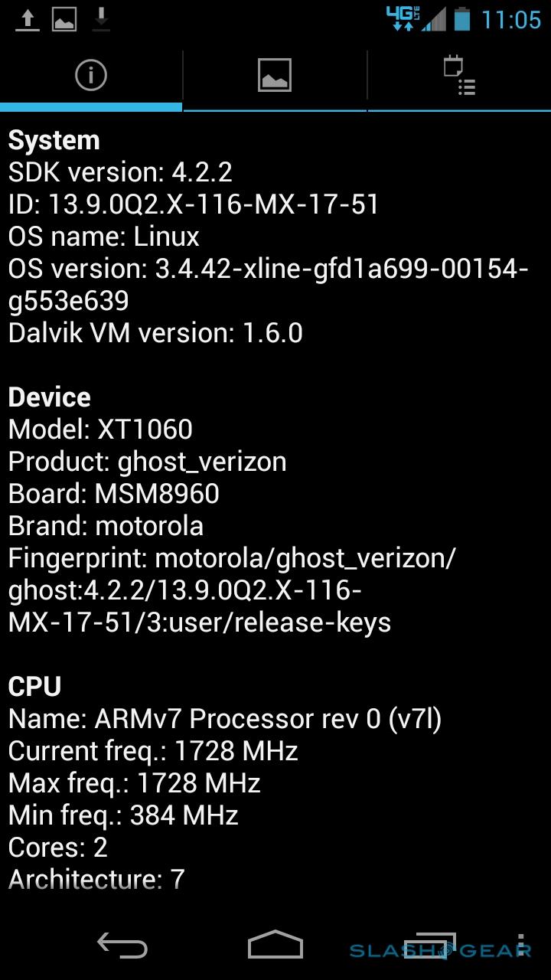
Task: Tap the Android home navigation button
Action: (x=275, y=945)
